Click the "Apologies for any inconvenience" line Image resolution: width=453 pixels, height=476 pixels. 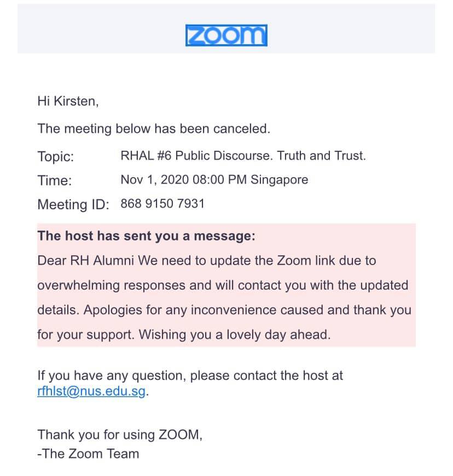(224, 310)
